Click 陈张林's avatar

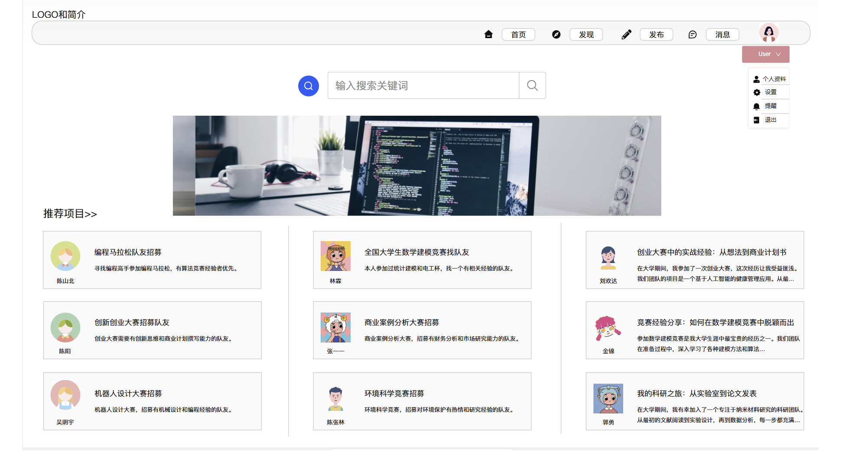coord(335,398)
